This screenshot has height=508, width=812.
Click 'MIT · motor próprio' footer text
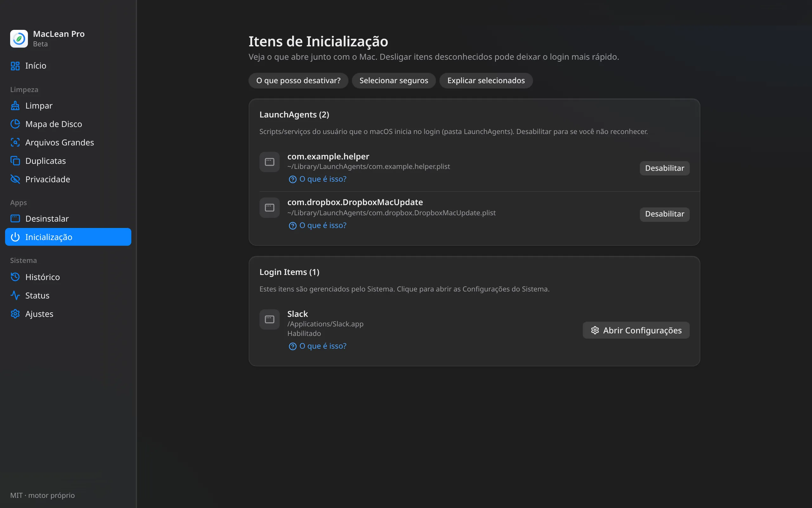click(x=42, y=496)
